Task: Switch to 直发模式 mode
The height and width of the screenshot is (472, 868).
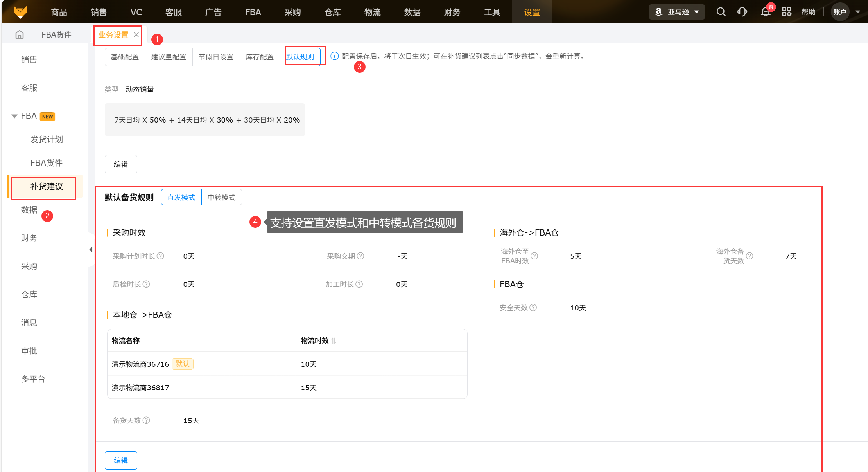Action: point(181,197)
